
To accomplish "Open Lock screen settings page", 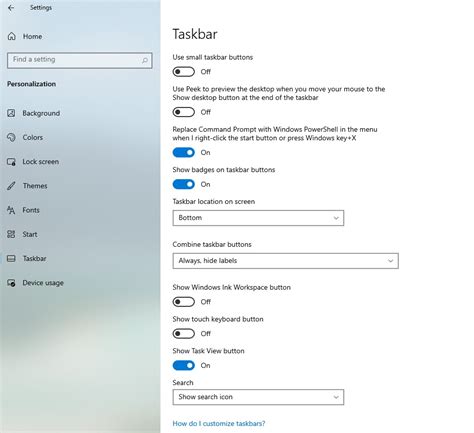I will coord(41,162).
